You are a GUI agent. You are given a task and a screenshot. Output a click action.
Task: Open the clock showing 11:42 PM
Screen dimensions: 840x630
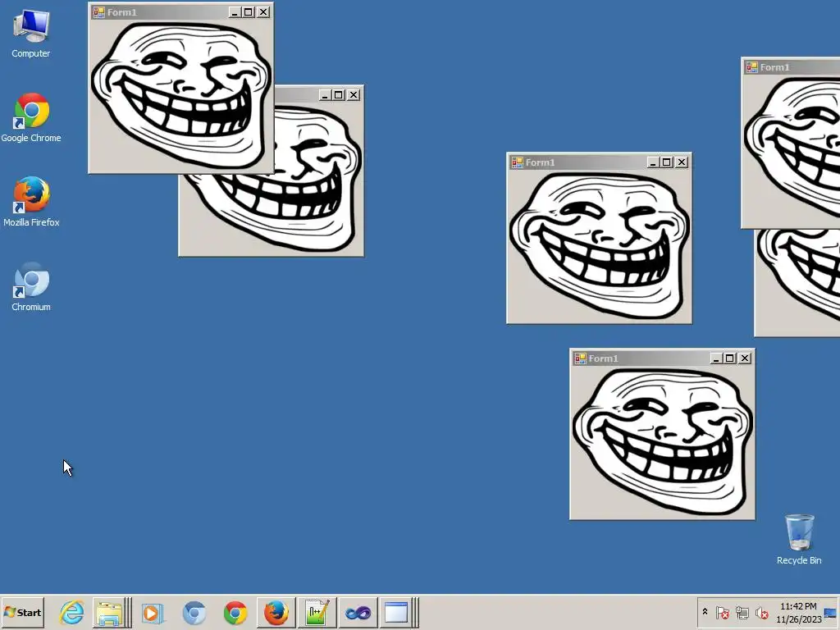click(x=798, y=613)
